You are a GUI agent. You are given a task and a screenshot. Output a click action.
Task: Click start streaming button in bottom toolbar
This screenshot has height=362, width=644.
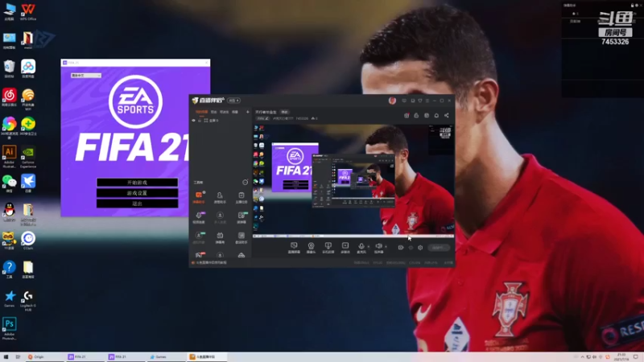(x=438, y=248)
